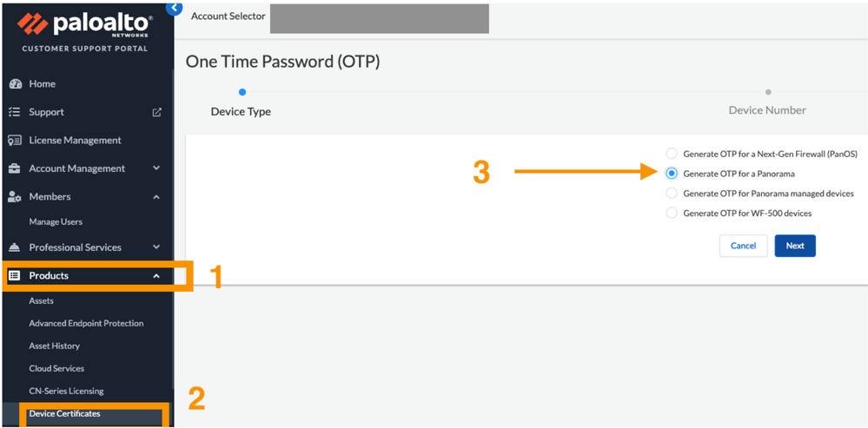
Task: Select Generate OTP for Next-Gen Firewall
Action: pyautogui.click(x=672, y=154)
